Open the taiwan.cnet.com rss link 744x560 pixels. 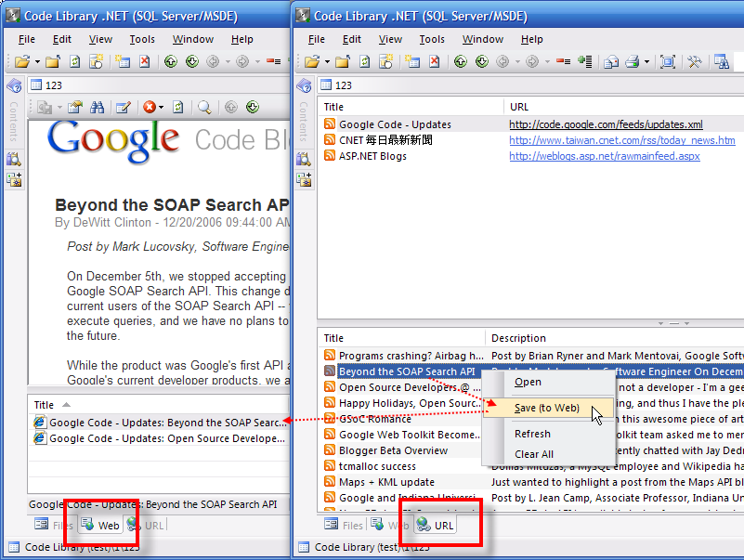click(x=622, y=140)
